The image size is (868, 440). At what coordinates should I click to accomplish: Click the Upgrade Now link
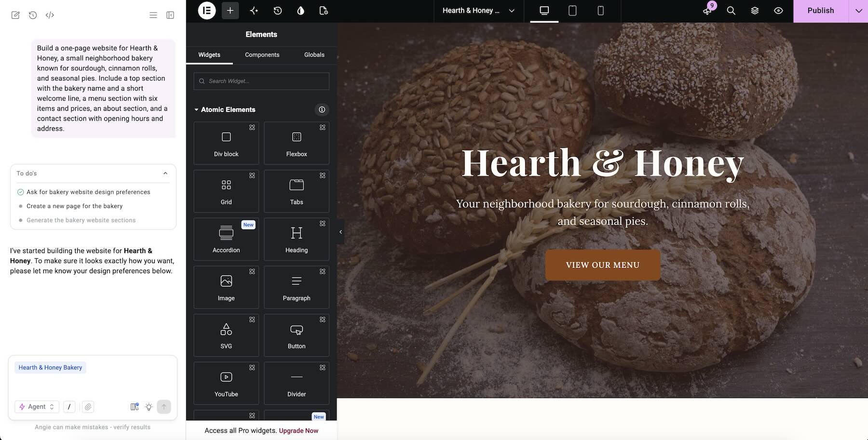pos(298,431)
